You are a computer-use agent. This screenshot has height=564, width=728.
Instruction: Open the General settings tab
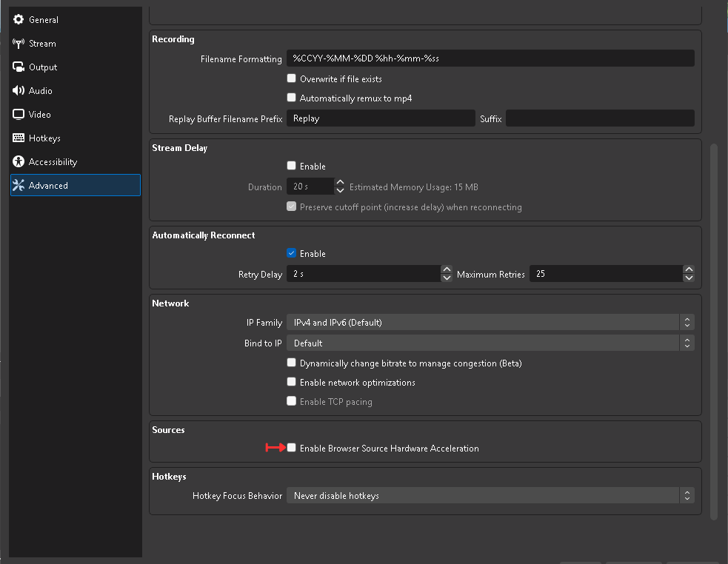(76, 19)
